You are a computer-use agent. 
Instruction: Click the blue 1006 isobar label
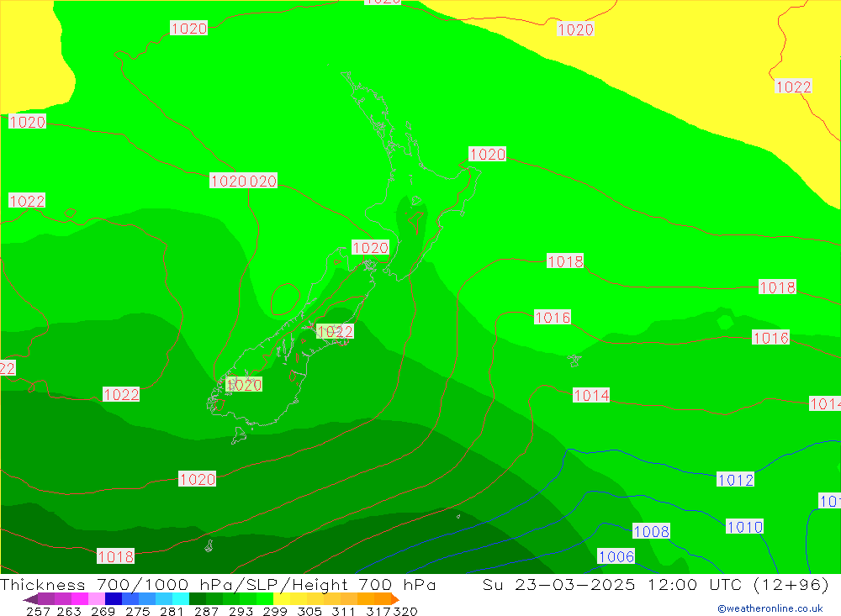click(616, 556)
